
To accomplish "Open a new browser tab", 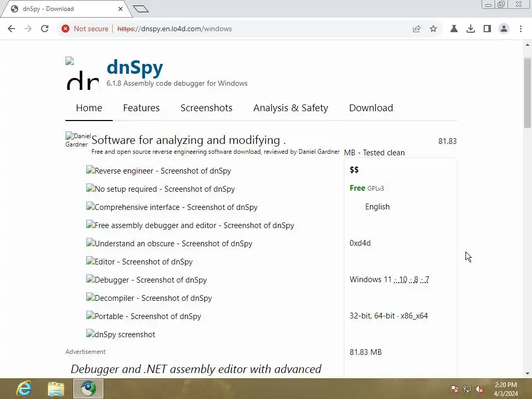I will pyautogui.click(x=141, y=9).
